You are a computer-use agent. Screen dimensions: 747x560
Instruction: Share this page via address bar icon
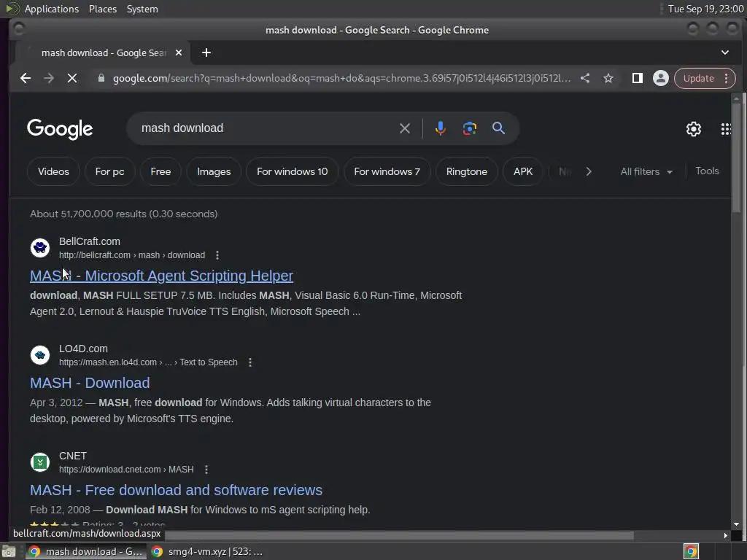585,78
